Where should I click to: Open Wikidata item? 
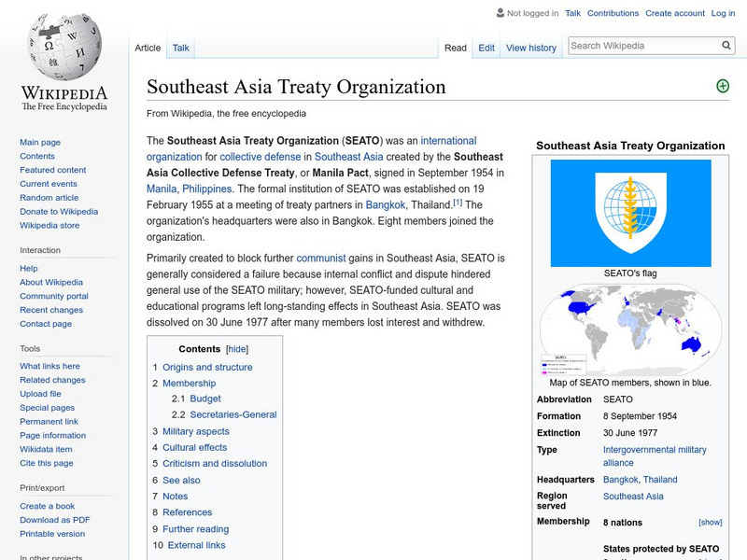[46, 449]
